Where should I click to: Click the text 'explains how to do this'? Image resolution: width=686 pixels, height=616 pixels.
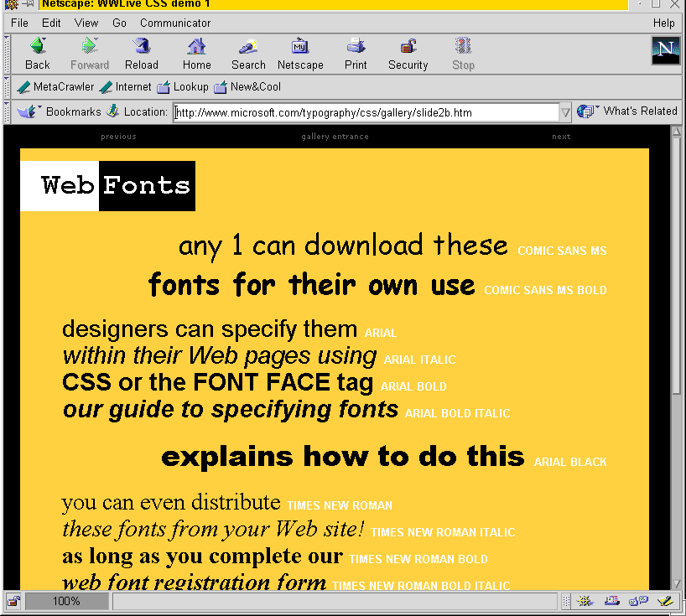(342, 457)
